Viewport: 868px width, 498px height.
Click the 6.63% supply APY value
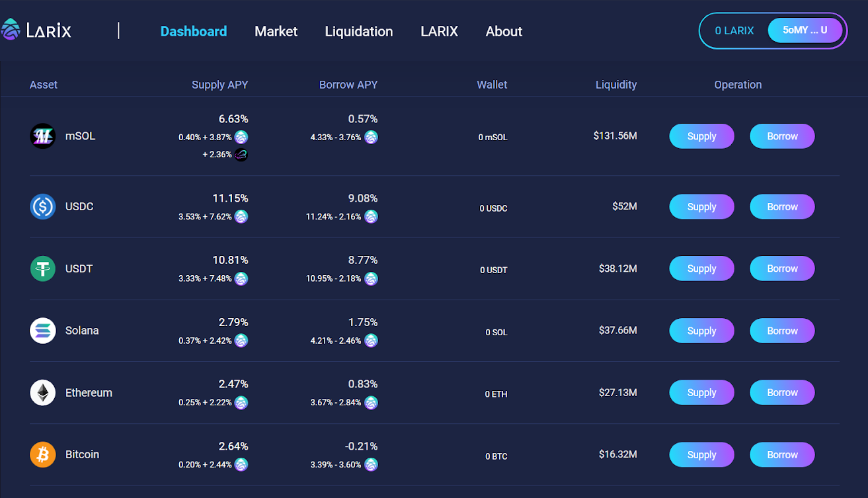point(233,119)
